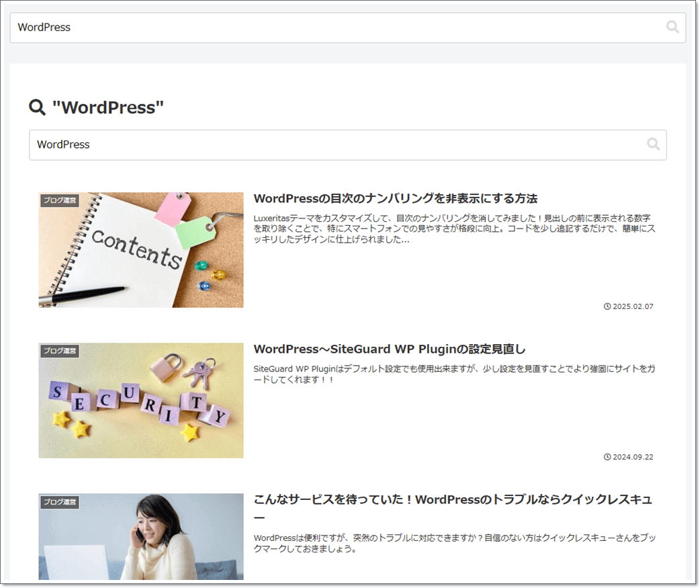Click the 2025.02.07 publication date
Image resolution: width=700 pixels, height=588 pixels.
[x=633, y=306]
